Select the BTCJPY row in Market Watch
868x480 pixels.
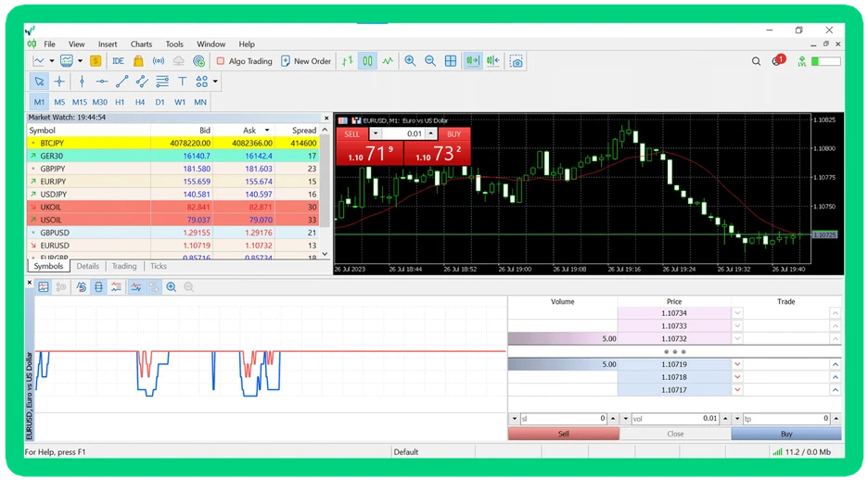[172, 144]
